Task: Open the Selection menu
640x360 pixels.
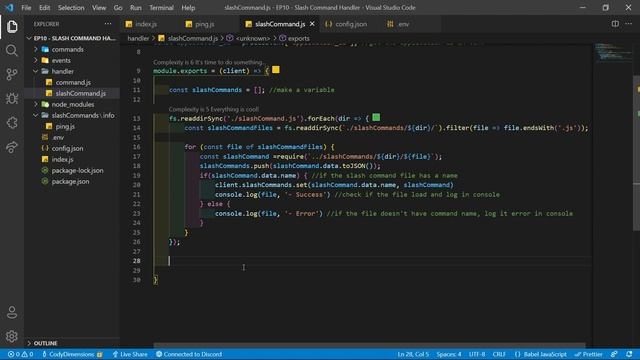Action: (x=71, y=8)
